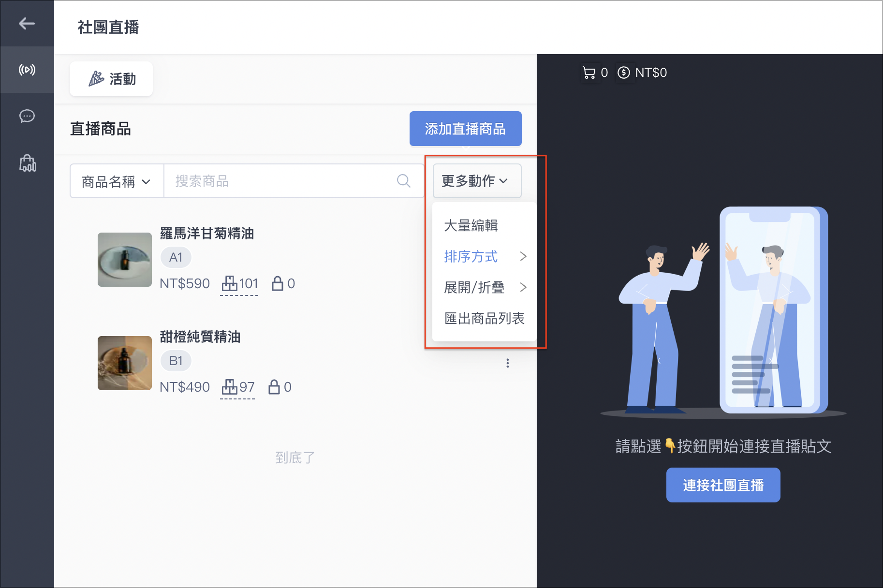This screenshot has height=588, width=883.
Task: Toggle the 更多動作 dropdown
Action: 477,181
